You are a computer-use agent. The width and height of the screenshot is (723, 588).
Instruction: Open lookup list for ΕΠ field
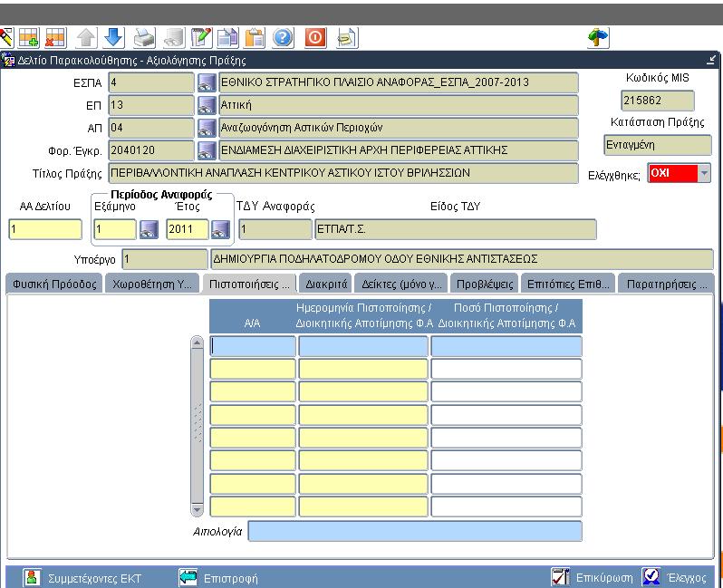pyautogui.click(x=207, y=105)
